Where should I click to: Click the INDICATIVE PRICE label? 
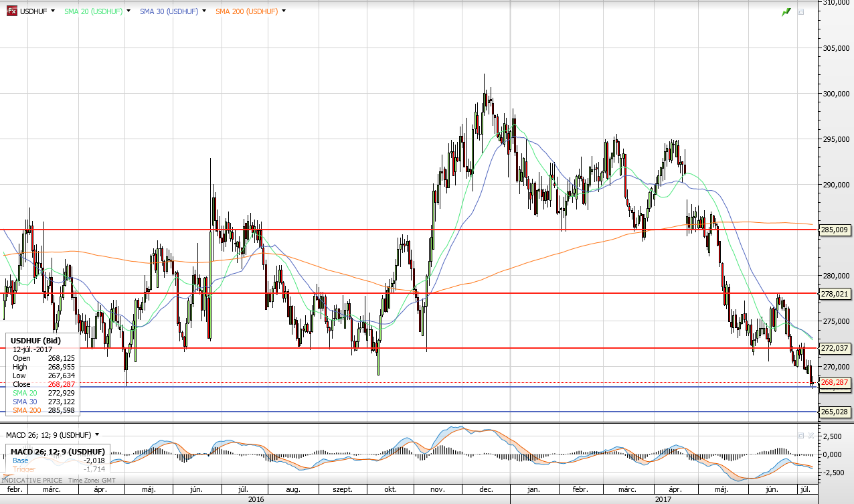(x=31, y=481)
